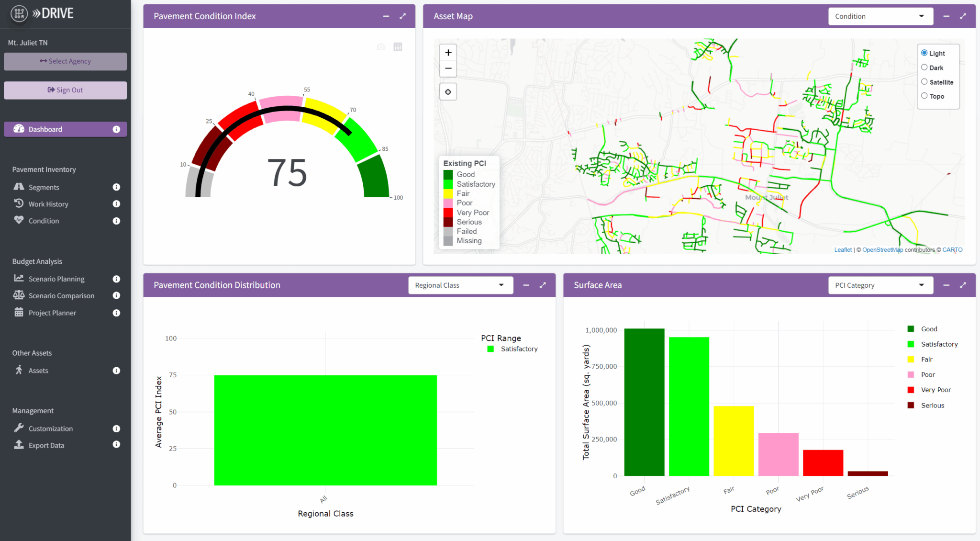Click the zoom in button on the map
Image resolution: width=980 pixels, height=541 pixels.
pyautogui.click(x=448, y=52)
